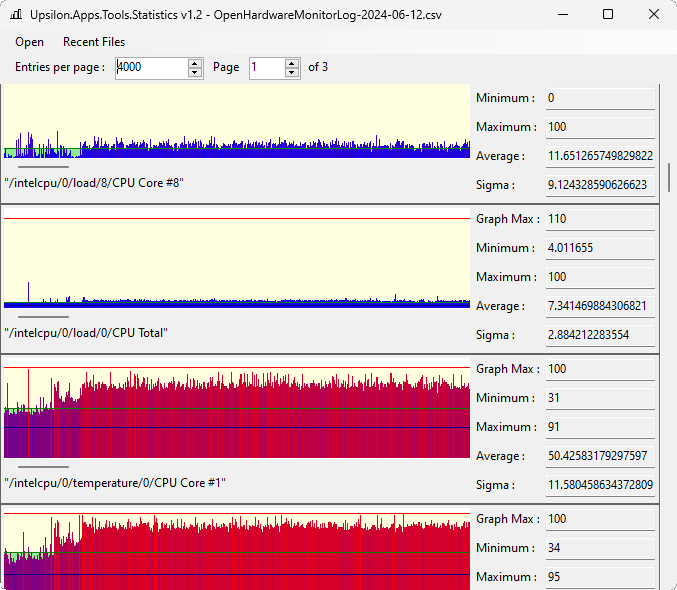Image resolution: width=677 pixels, height=590 pixels.
Task: Select Average value for CPU Core #1 temperature
Action: pos(599,456)
